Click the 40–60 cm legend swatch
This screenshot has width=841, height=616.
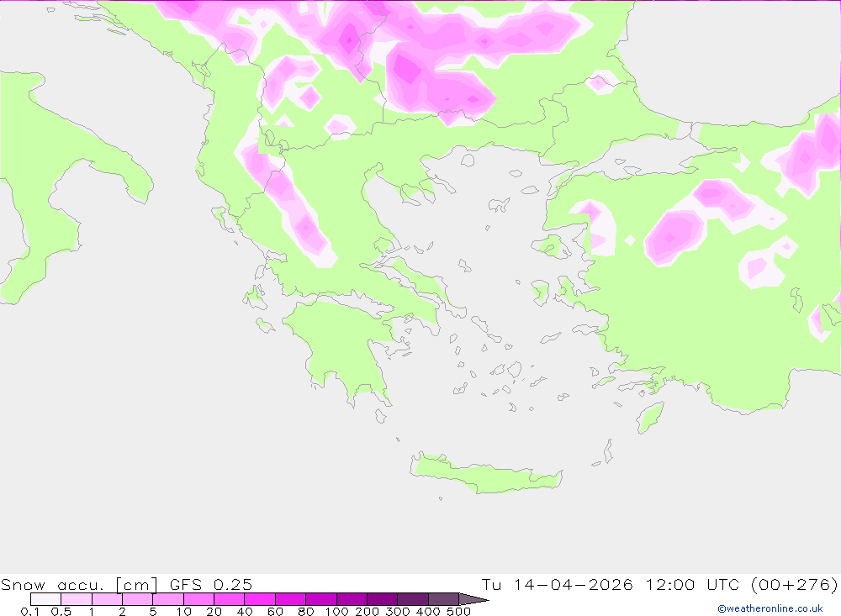(x=260, y=599)
